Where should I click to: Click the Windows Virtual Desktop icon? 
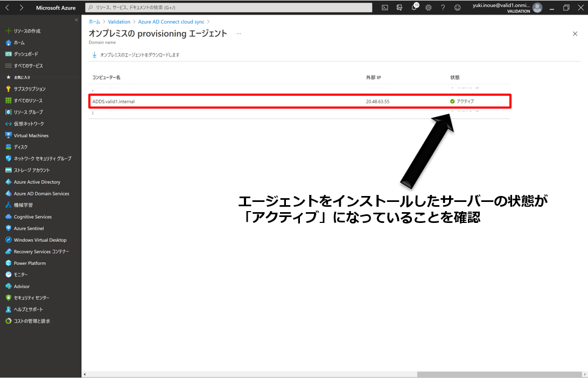(x=8, y=240)
